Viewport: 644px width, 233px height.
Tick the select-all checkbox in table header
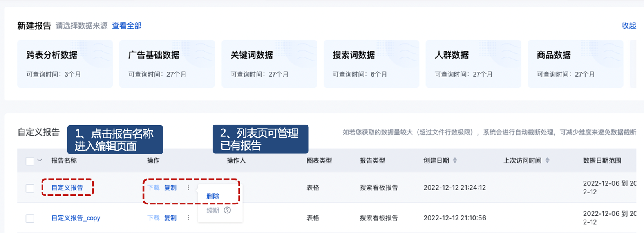point(30,161)
